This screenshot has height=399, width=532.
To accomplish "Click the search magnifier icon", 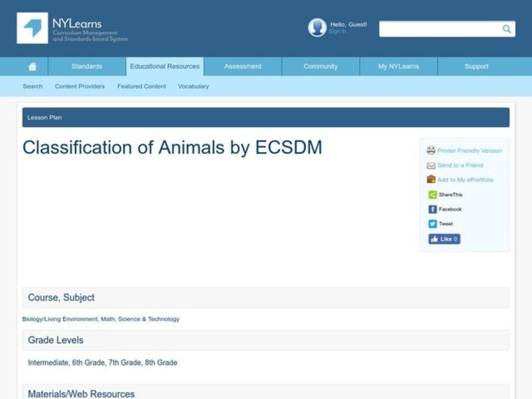I will [x=505, y=29].
